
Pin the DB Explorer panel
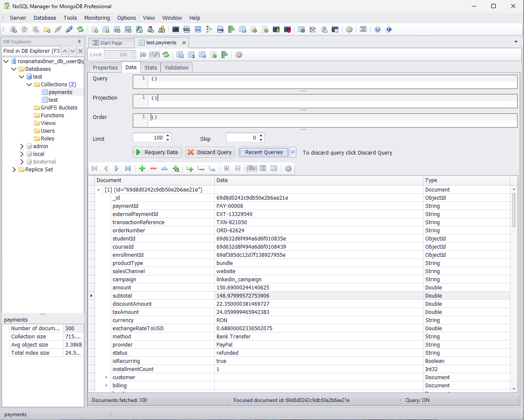tap(79, 42)
